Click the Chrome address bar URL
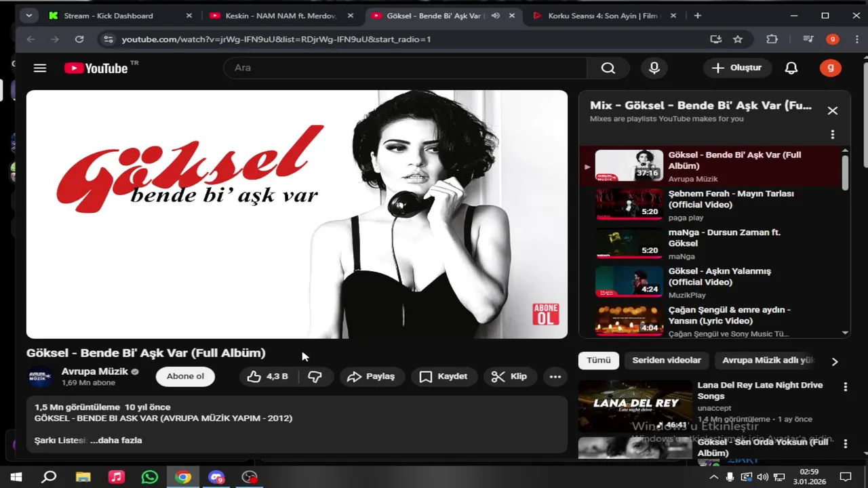Viewport: 868px width, 488px height. point(276,39)
